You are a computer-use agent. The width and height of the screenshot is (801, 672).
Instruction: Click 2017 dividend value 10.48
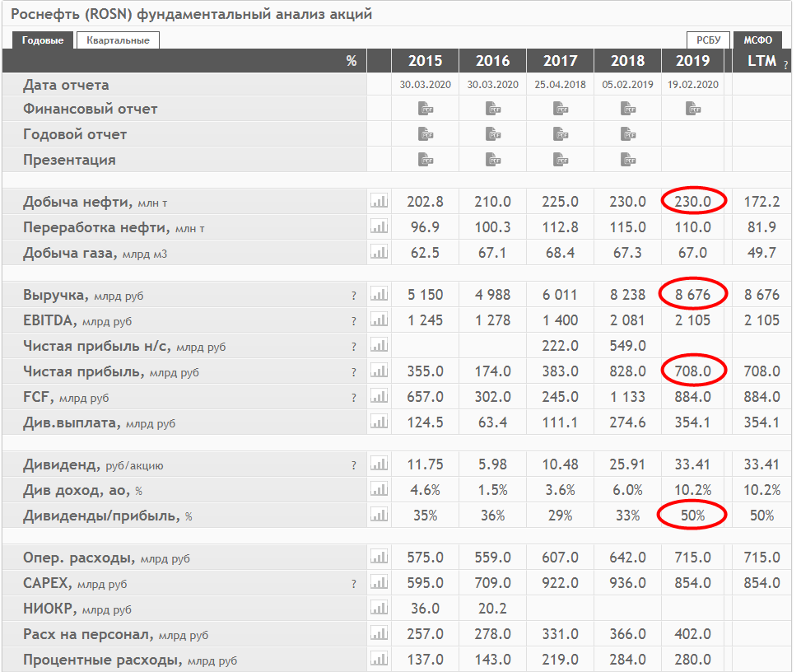[561, 464]
